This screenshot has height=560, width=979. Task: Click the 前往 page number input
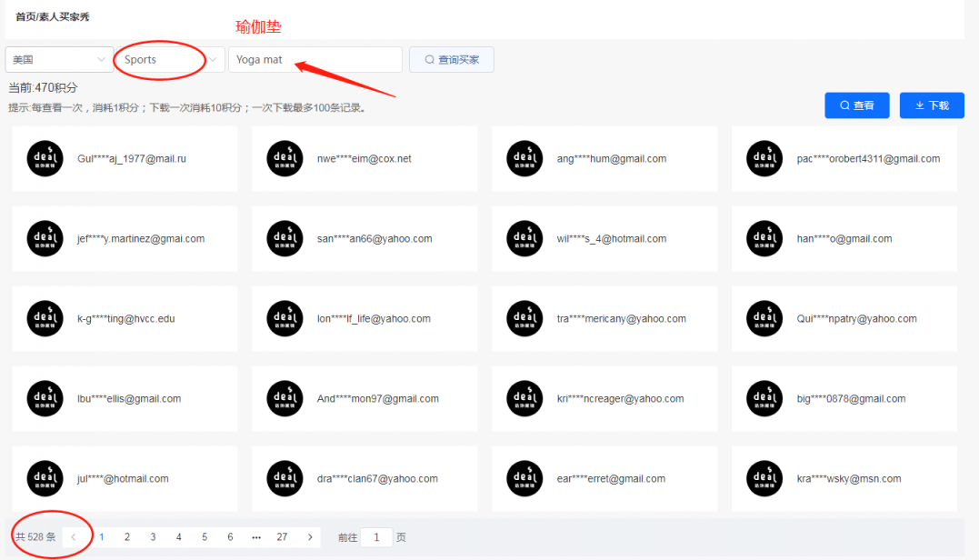376,537
